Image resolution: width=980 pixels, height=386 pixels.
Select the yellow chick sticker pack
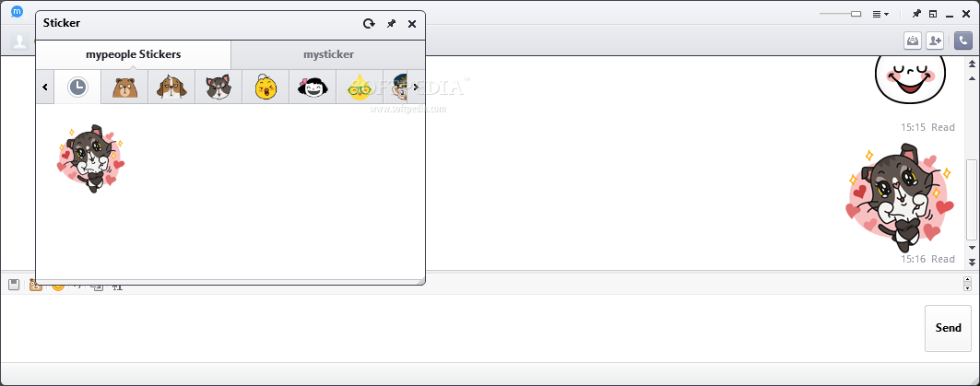point(266,87)
